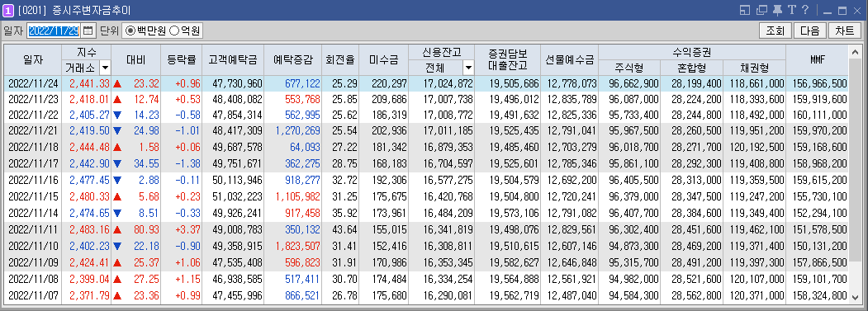Viewport: 868px width, 311px height.
Task: Select the 2022/11/23 date cell
Action: 33,99
